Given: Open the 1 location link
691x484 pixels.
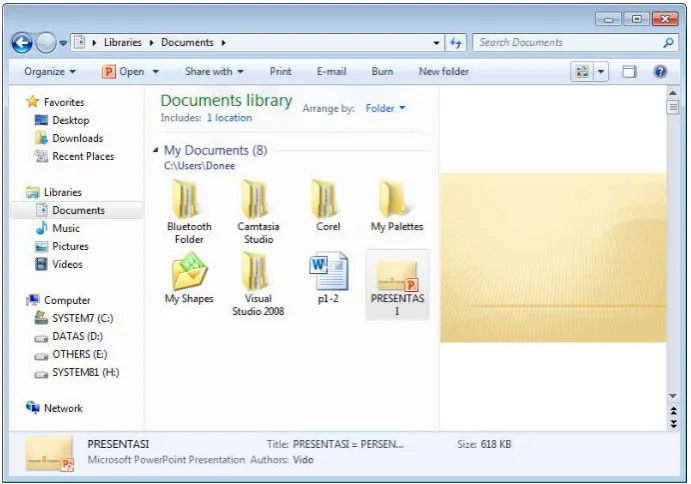Looking at the screenshot, I should pos(229,118).
